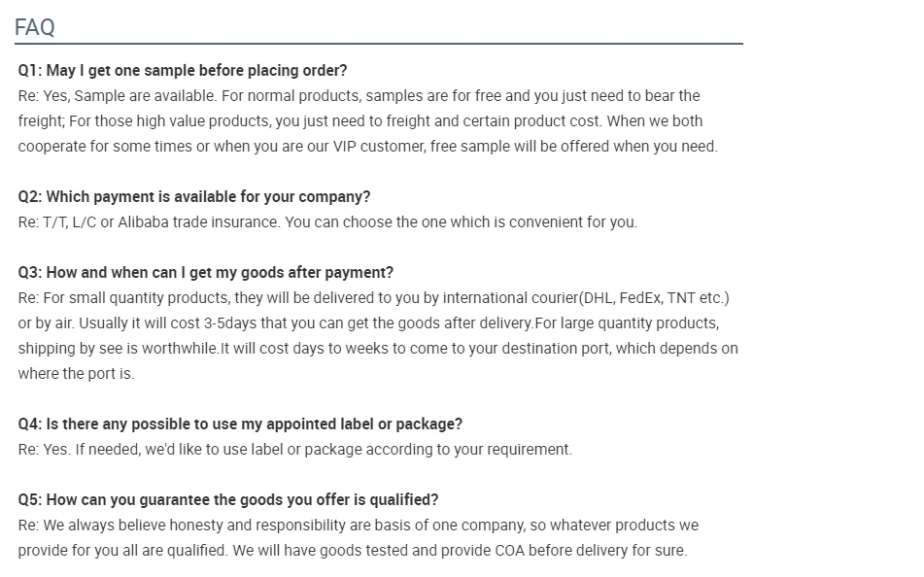
Task: Click the words "Alibaba trade insurance"
Action: (x=197, y=222)
